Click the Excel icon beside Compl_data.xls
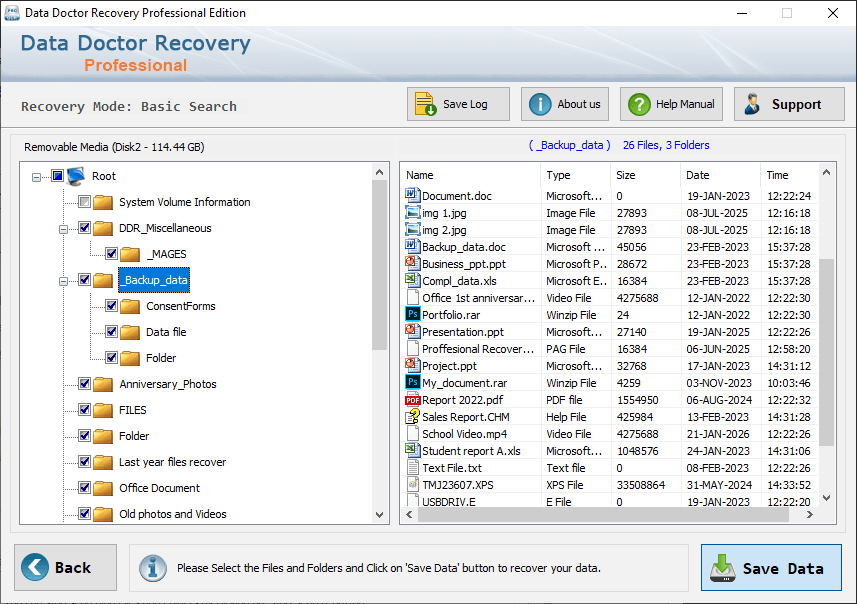The image size is (857, 604). (412, 280)
